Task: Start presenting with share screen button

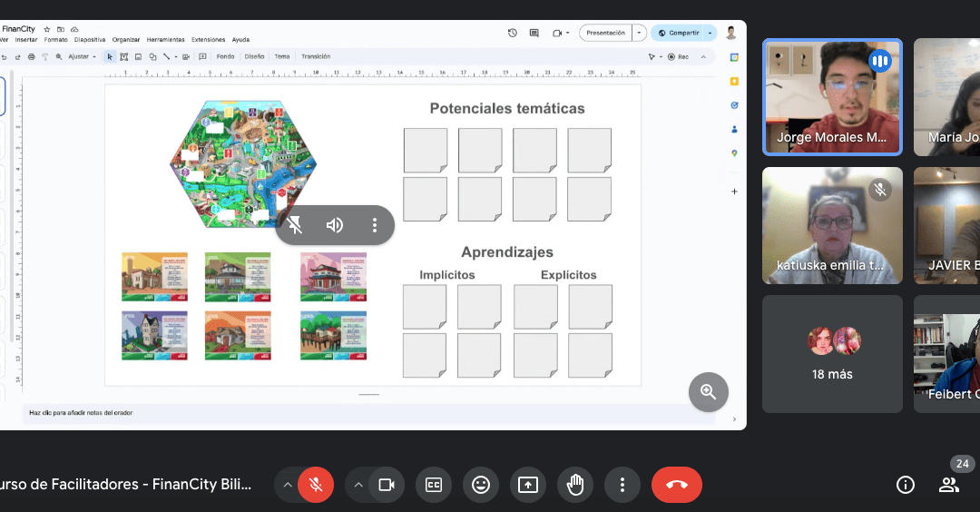Action: tap(528, 485)
